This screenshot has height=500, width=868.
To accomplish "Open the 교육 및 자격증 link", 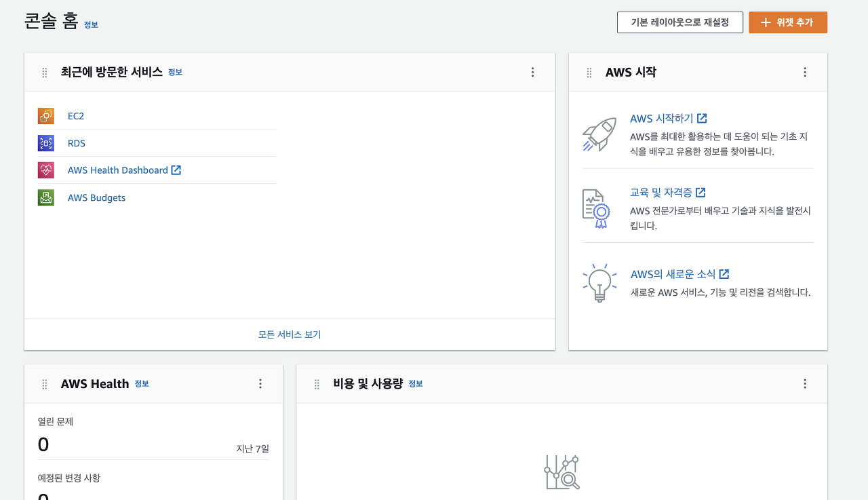I will click(x=661, y=193).
